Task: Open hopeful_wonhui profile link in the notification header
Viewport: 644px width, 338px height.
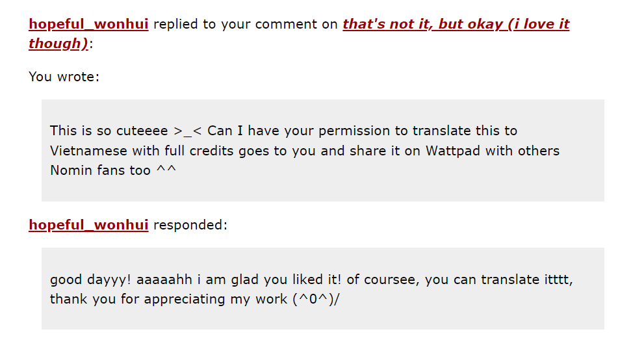Action: point(88,24)
